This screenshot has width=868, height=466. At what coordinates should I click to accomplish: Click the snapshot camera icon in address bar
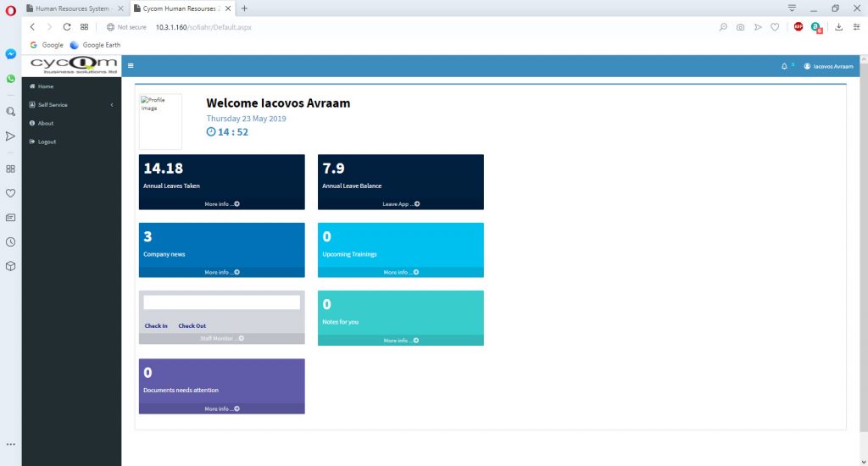740,27
